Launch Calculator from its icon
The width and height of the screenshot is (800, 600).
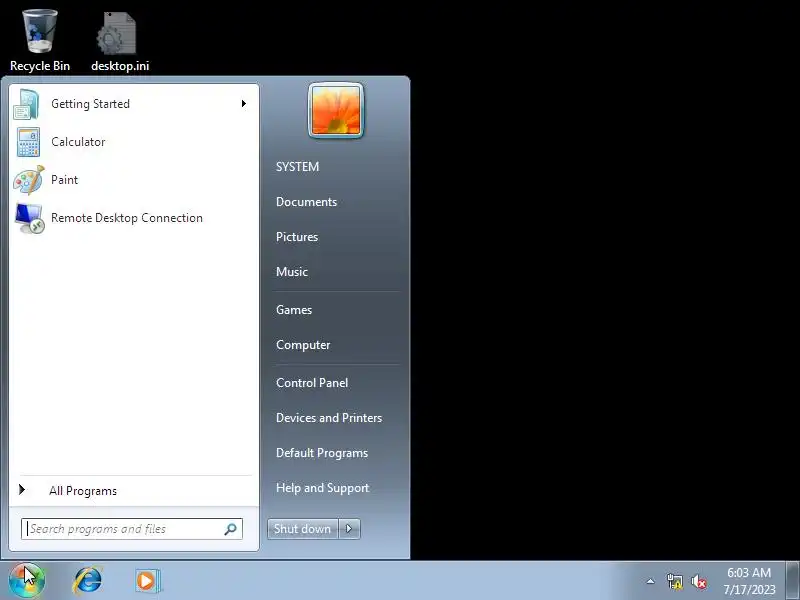(28, 142)
